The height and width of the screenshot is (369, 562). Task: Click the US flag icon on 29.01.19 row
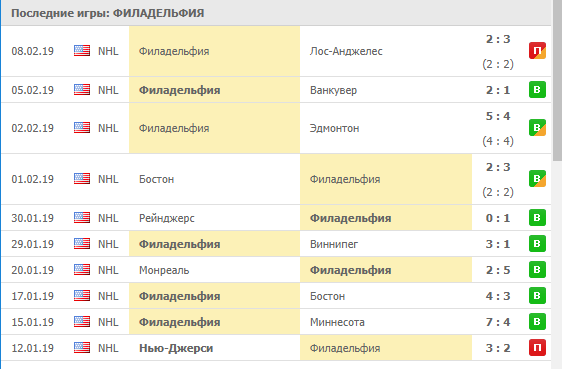(82, 244)
